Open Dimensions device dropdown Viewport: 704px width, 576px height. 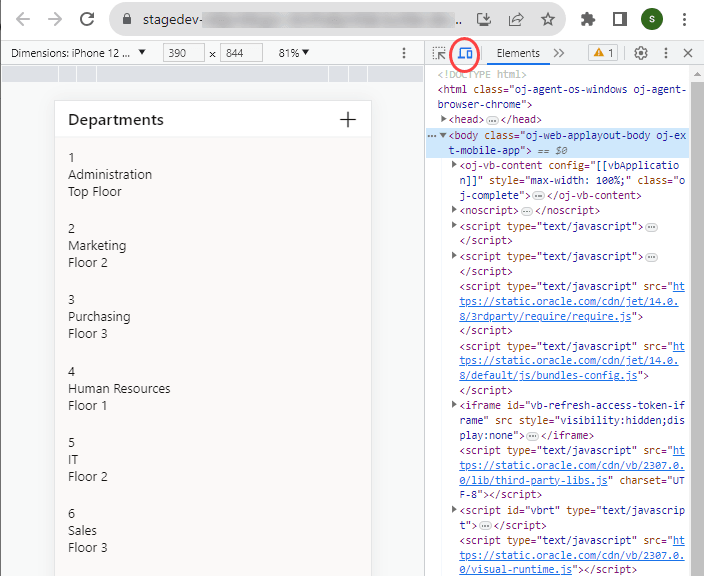tap(78, 53)
